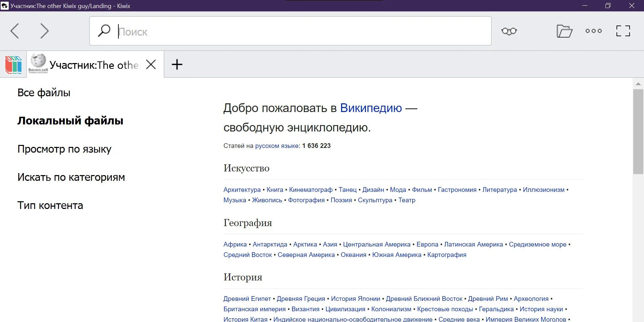The height and width of the screenshot is (322, 644).
Task: Click the История section heading
Action: [x=243, y=277]
